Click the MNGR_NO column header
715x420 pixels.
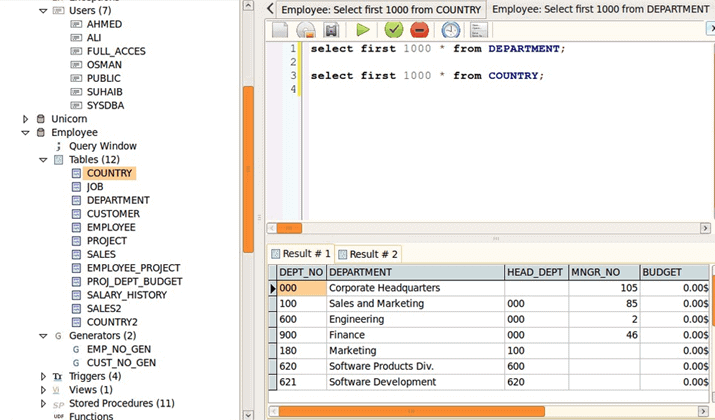tap(604, 272)
